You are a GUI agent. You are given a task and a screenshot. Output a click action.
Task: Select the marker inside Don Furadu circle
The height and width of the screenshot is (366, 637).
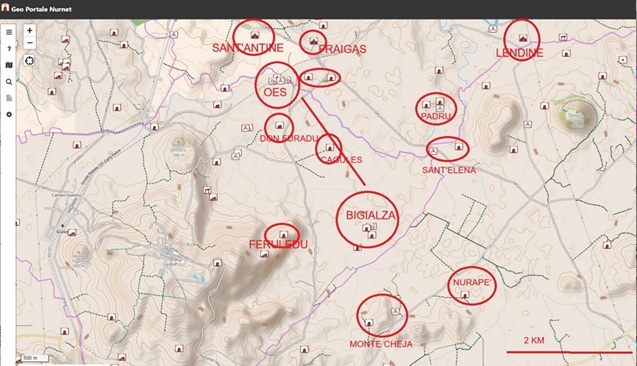coord(279,125)
